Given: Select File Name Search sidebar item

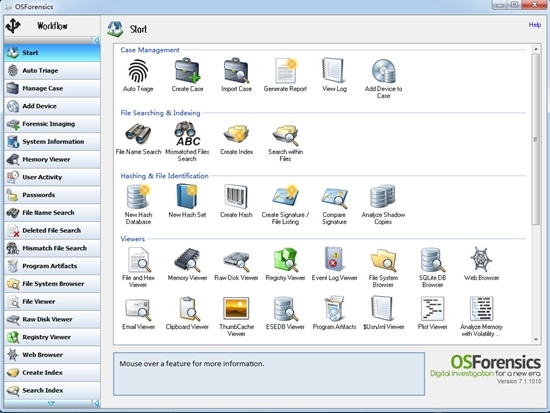Looking at the screenshot, I should [x=52, y=213].
